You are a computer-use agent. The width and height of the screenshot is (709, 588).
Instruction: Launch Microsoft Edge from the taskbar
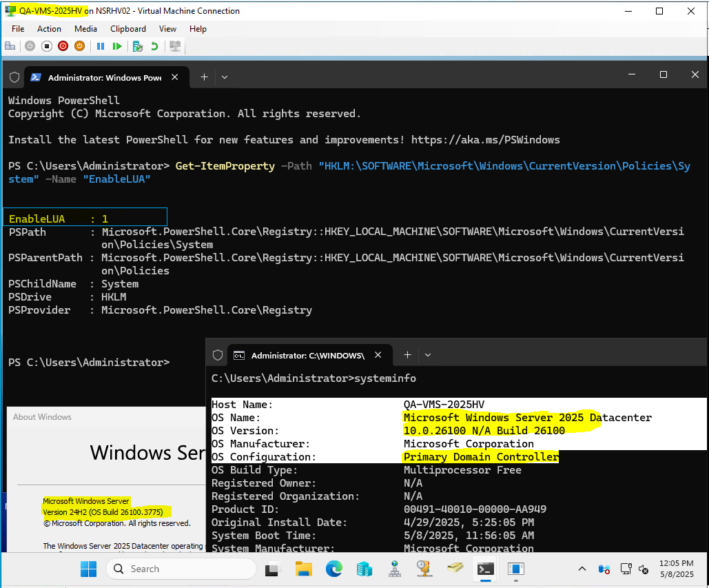coord(333,569)
